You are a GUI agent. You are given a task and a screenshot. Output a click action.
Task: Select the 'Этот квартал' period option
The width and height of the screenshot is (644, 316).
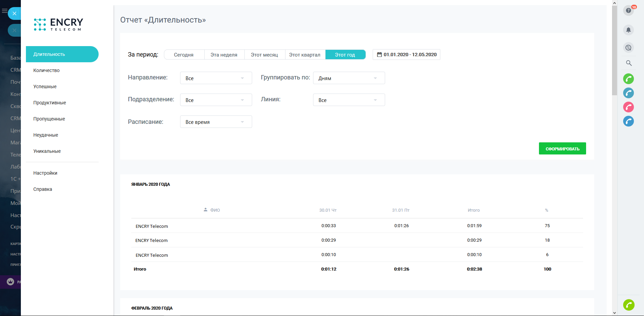(305, 55)
